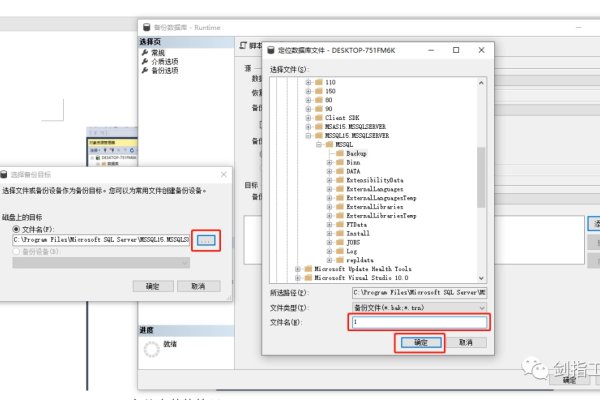This screenshot has width=600, height=400.
Task: Select the Binn folder icon
Action: point(338,162)
